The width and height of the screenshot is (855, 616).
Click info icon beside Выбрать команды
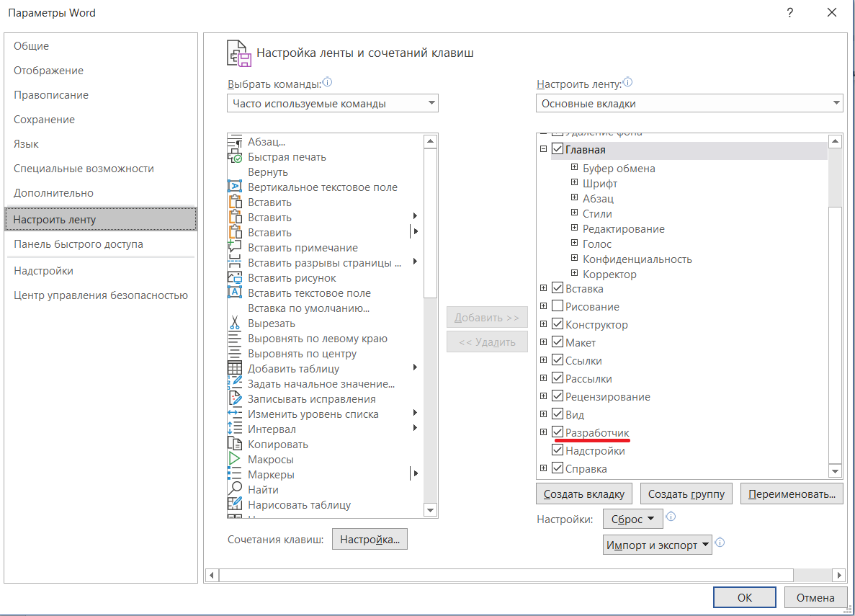[327, 82]
